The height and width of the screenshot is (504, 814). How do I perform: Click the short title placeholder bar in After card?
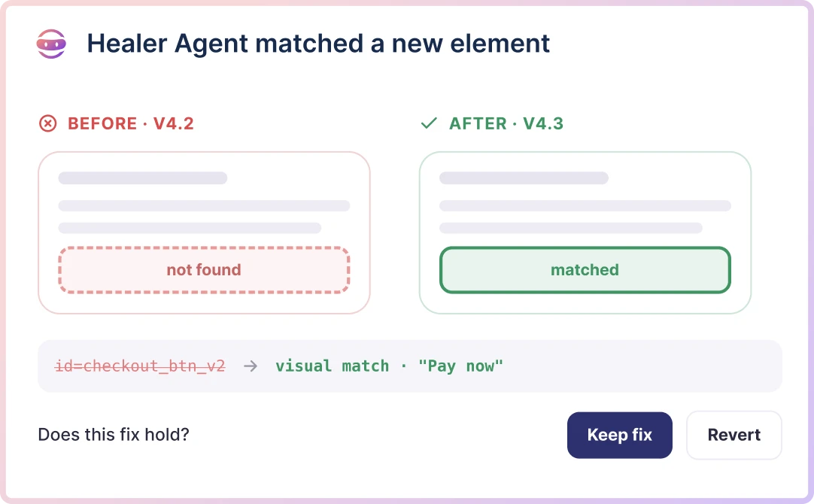click(524, 178)
